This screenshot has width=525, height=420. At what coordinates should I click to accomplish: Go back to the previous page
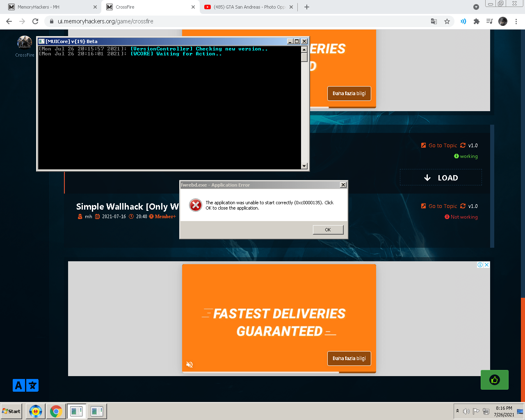point(9,21)
